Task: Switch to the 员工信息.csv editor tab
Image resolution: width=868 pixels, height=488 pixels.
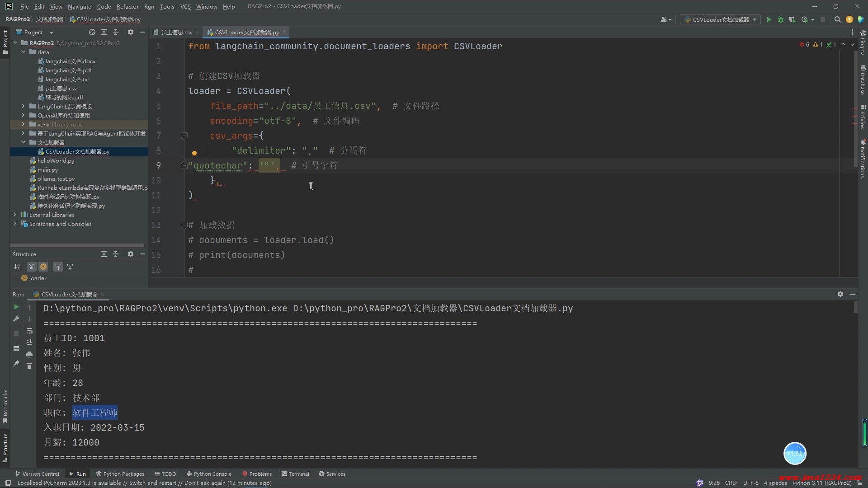Action: (x=176, y=32)
